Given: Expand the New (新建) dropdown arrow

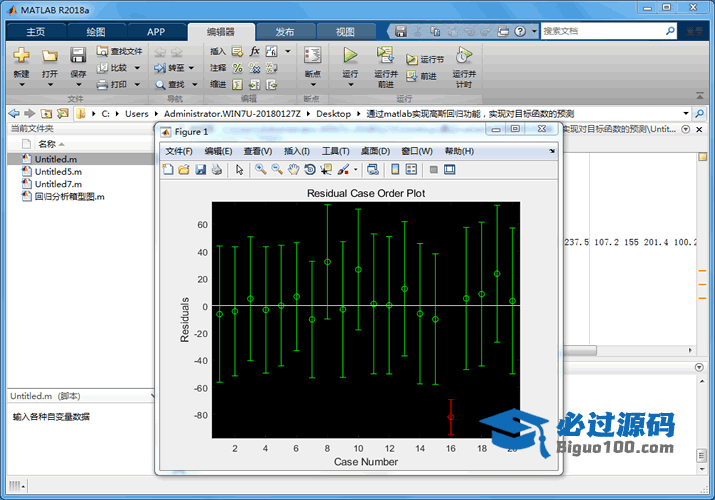Looking at the screenshot, I should pos(21,85).
